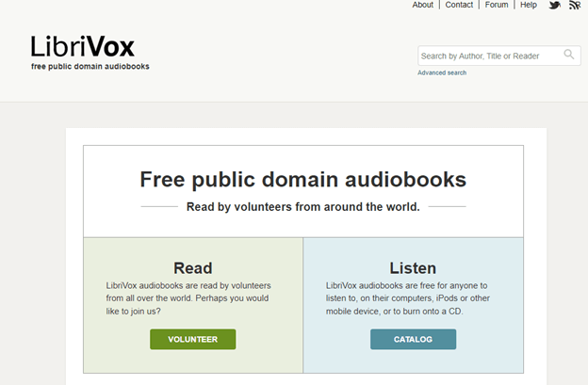Focus the Search by Author, Title or Reader field
This screenshot has width=588, height=385.
[499, 56]
